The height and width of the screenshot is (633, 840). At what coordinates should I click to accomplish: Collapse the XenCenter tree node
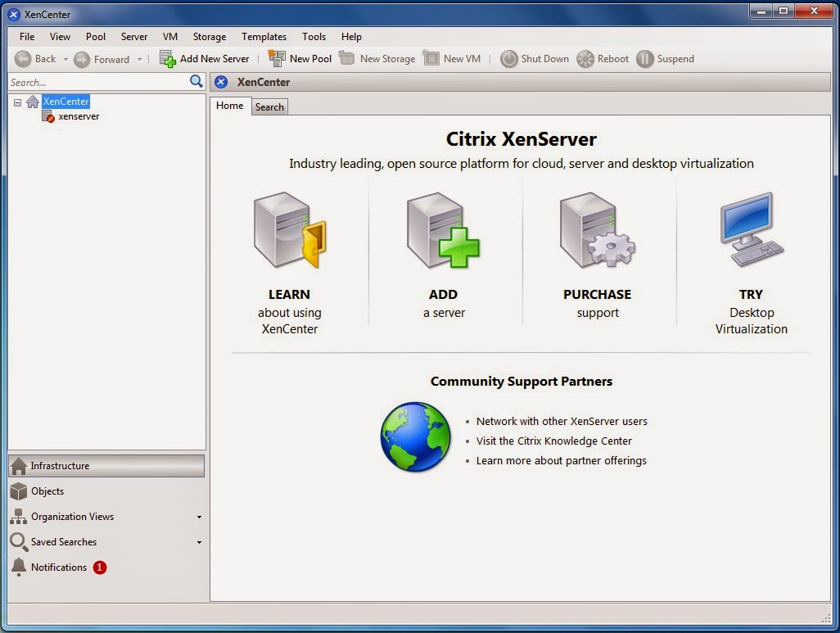[18, 102]
